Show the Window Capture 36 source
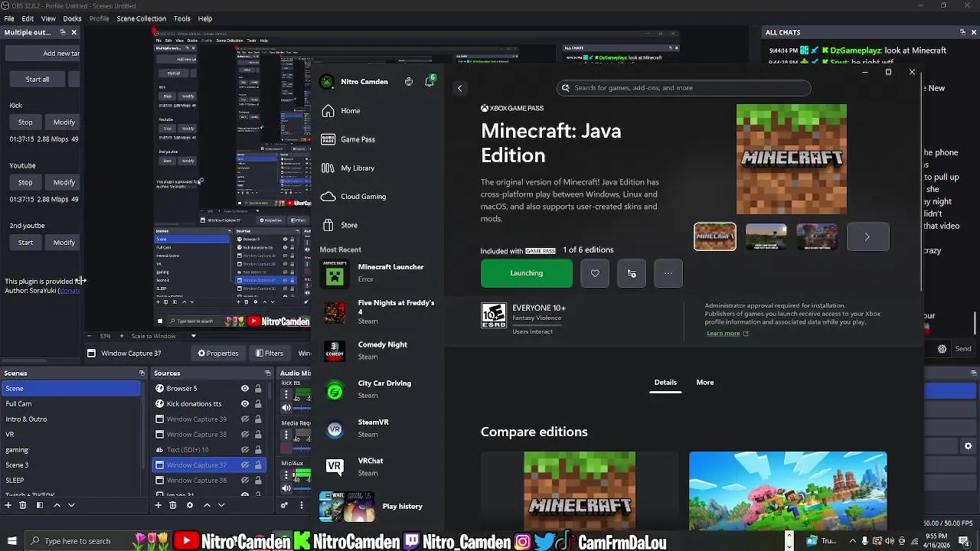This screenshot has width=980, height=551. click(x=245, y=481)
